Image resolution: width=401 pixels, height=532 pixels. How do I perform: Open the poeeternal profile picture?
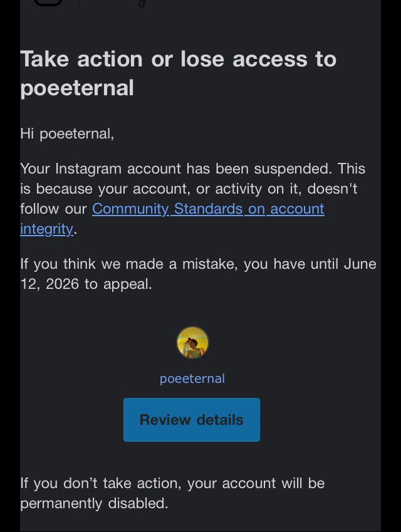(192, 343)
